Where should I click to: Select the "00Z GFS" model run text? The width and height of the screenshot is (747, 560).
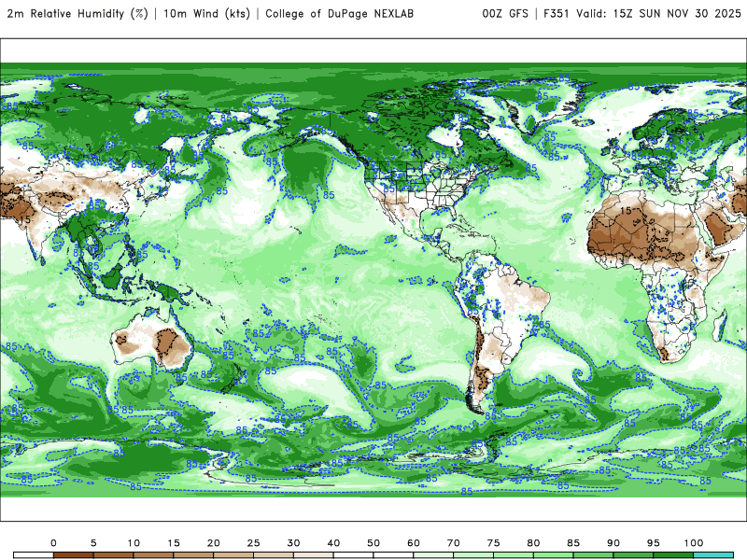click(x=505, y=14)
